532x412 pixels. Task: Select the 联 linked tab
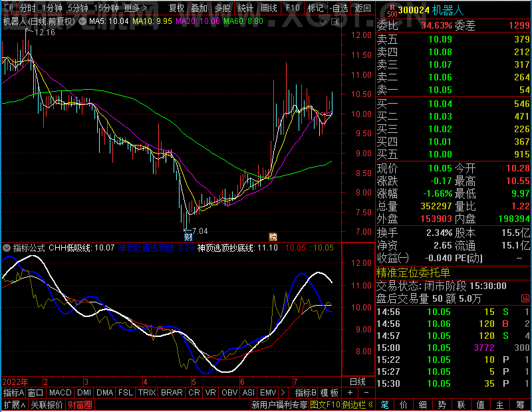pos(461,405)
